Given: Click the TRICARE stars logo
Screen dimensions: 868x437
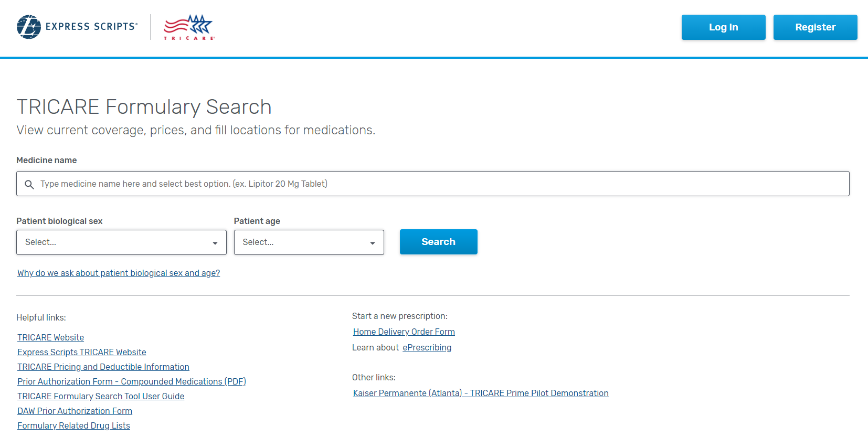Looking at the screenshot, I should [x=189, y=27].
